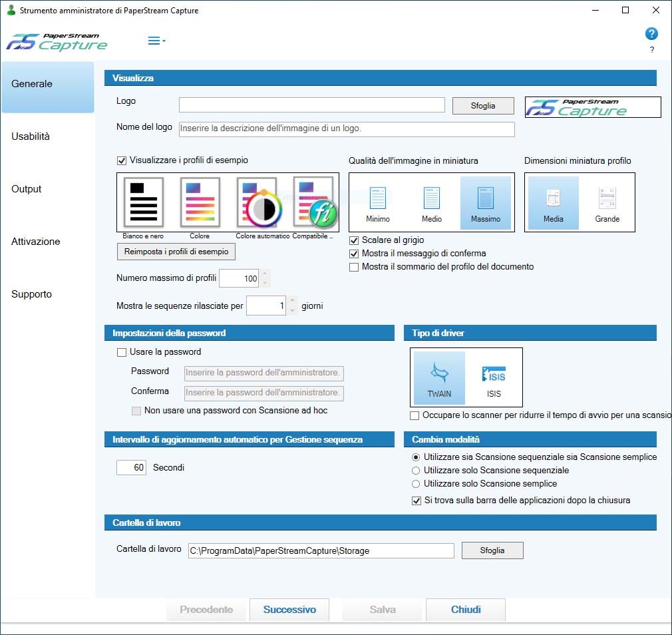The width and height of the screenshot is (672, 635).
Task: Decrease days for released sequences
Action: 292,311
